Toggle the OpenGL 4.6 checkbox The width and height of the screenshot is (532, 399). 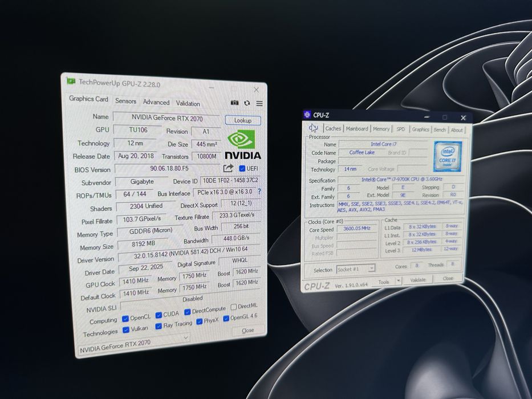click(x=226, y=318)
